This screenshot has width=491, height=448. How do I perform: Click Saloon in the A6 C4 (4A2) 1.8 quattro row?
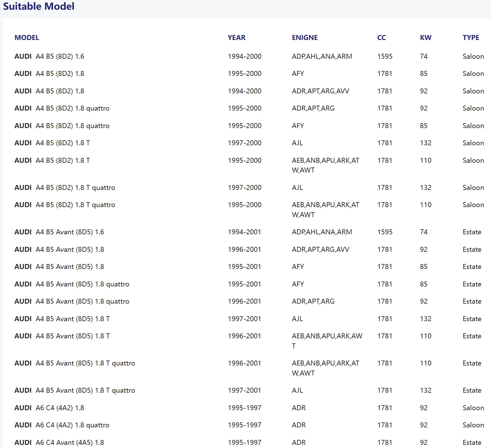click(x=473, y=425)
